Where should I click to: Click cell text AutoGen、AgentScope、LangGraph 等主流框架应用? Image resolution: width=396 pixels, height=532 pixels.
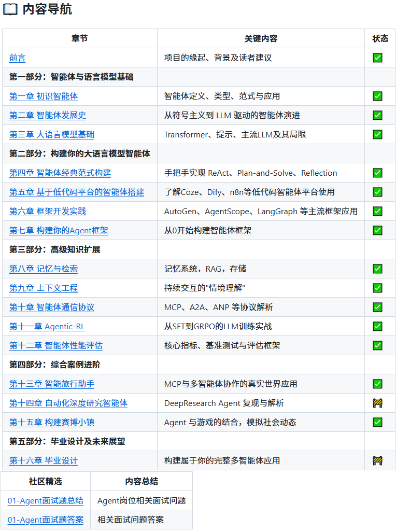coord(261,212)
